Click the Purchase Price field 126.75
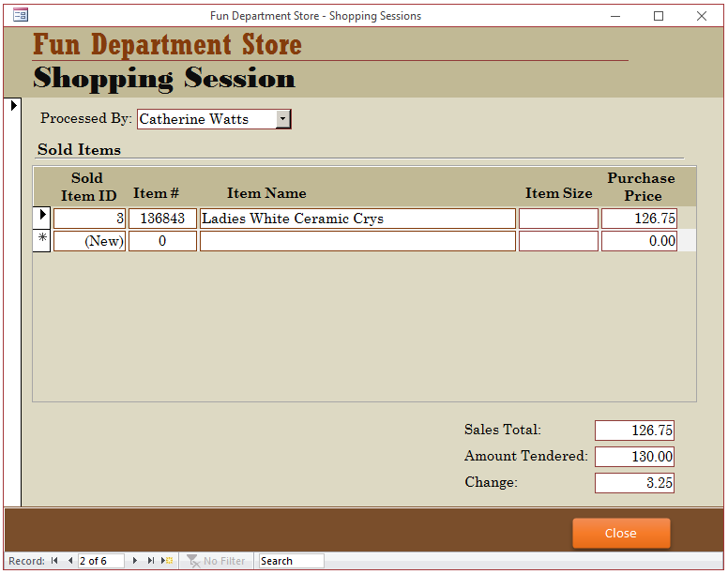 [639, 219]
